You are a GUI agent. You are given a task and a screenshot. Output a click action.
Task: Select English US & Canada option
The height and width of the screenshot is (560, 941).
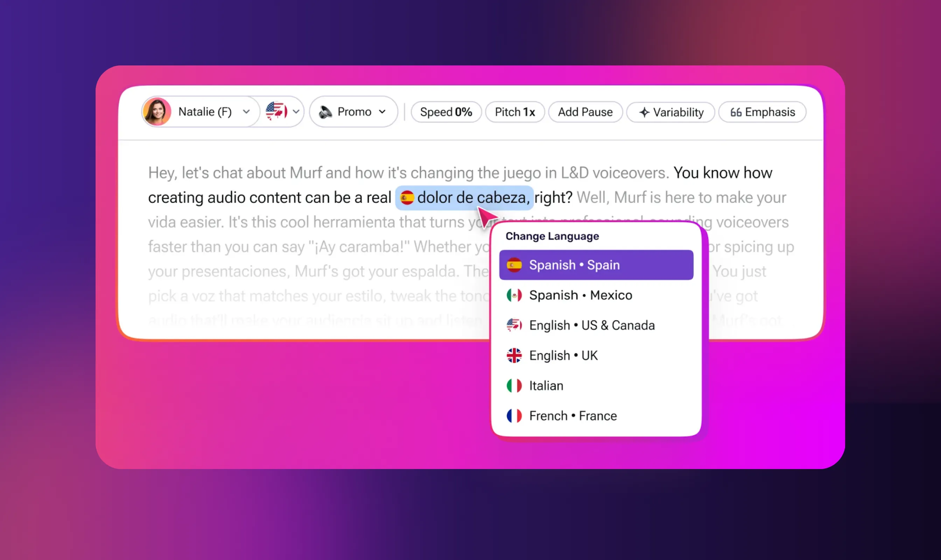tap(592, 325)
